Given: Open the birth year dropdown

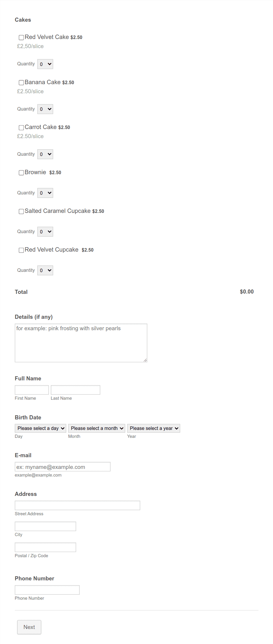Looking at the screenshot, I should click(154, 428).
